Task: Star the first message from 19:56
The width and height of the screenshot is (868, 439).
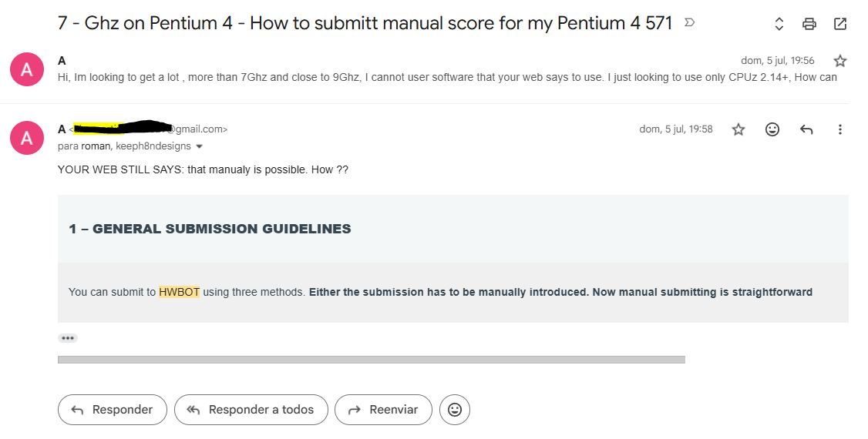Action: (x=839, y=61)
